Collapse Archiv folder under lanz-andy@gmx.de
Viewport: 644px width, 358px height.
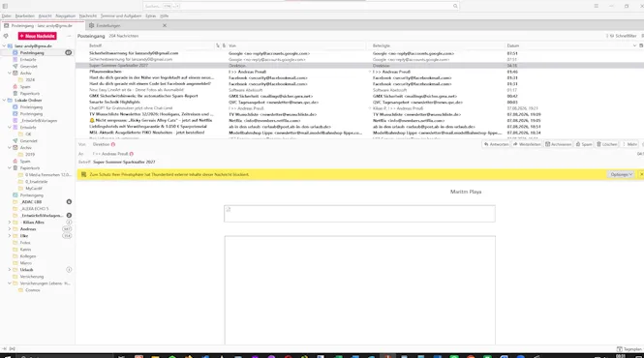[x=10, y=74]
